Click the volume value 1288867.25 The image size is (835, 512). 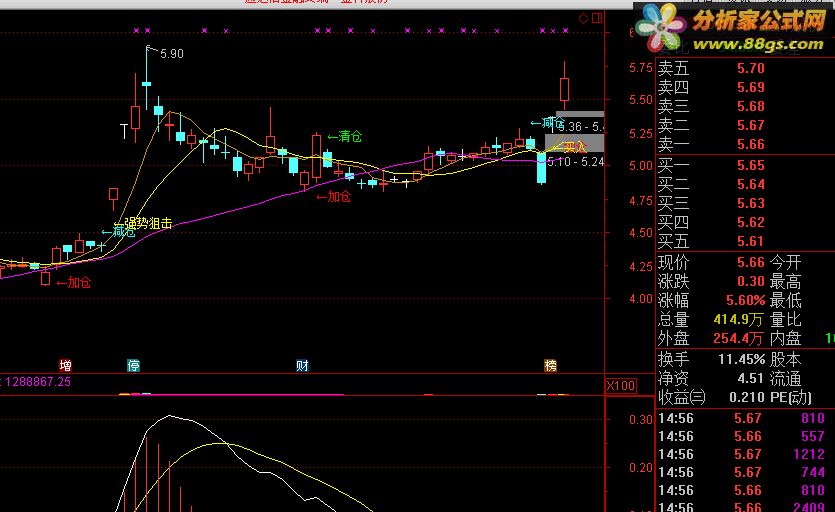coord(37,381)
